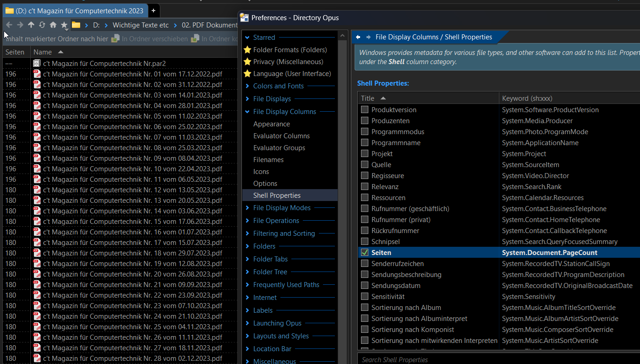640x364 pixels.
Task: Refresh the current folder listing
Action: [42, 25]
